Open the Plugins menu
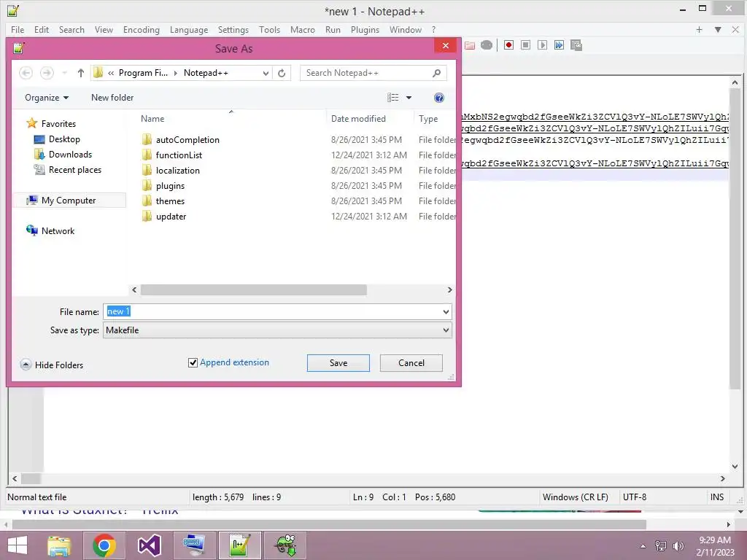 (x=365, y=29)
